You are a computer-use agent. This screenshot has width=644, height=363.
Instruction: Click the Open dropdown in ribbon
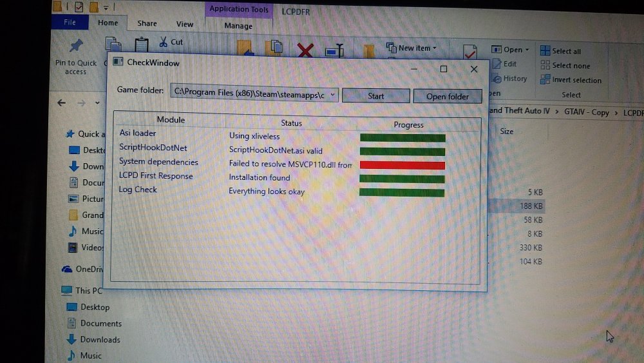coord(510,50)
